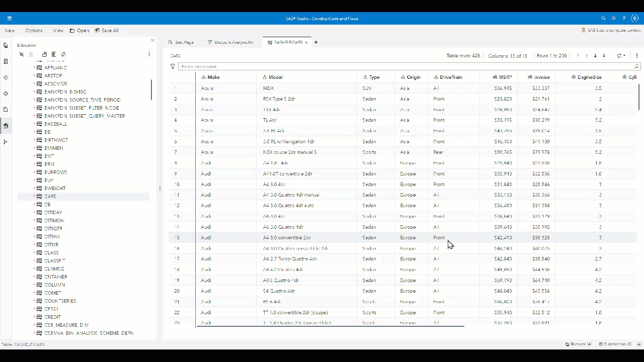The width and height of the screenshot is (644, 362).
Task: Refresh the Libraries list
Action: pyautogui.click(x=63, y=54)
